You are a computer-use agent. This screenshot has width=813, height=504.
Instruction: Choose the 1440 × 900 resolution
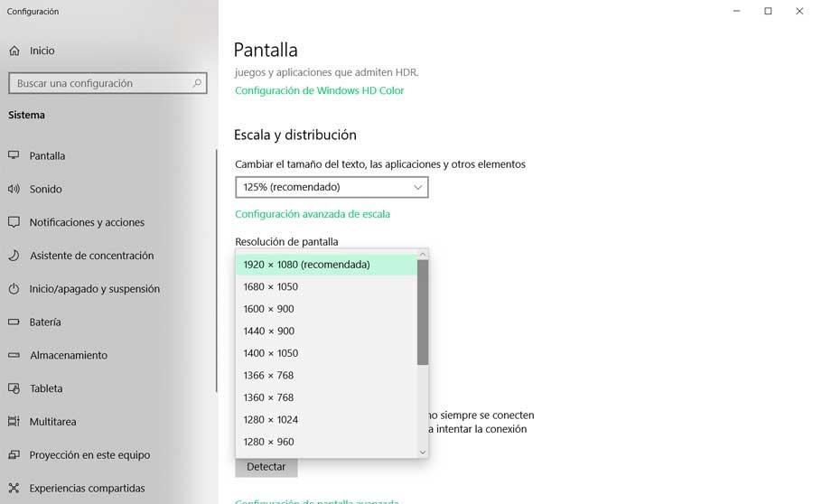point(326,331)
